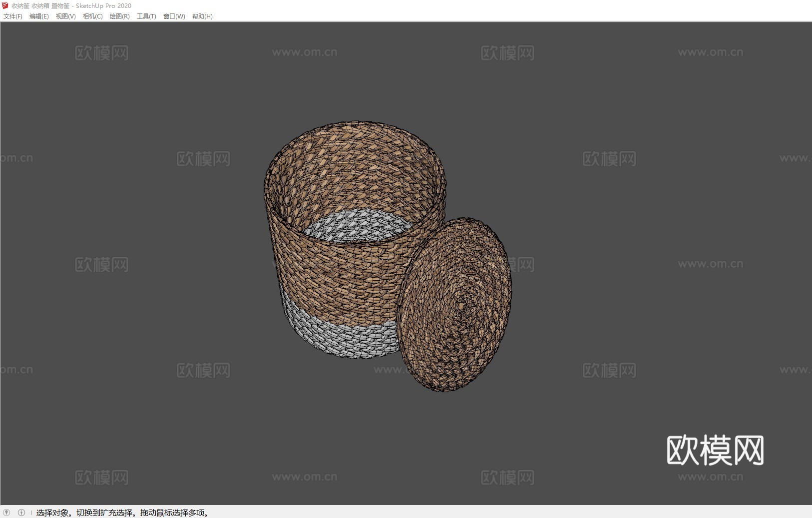Open the 绘图(R) menu
Viewport: 812px width, 518px height.
(x=119, y=16)
